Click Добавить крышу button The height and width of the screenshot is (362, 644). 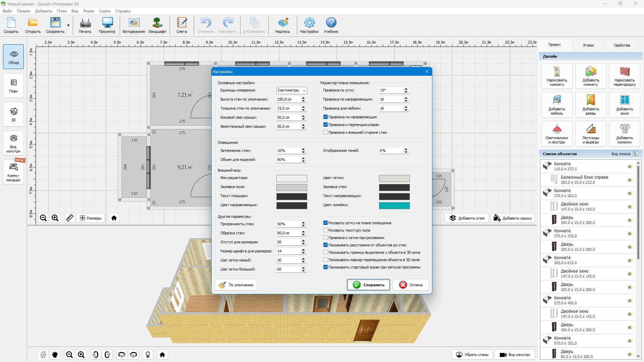(x=513, y=218)
